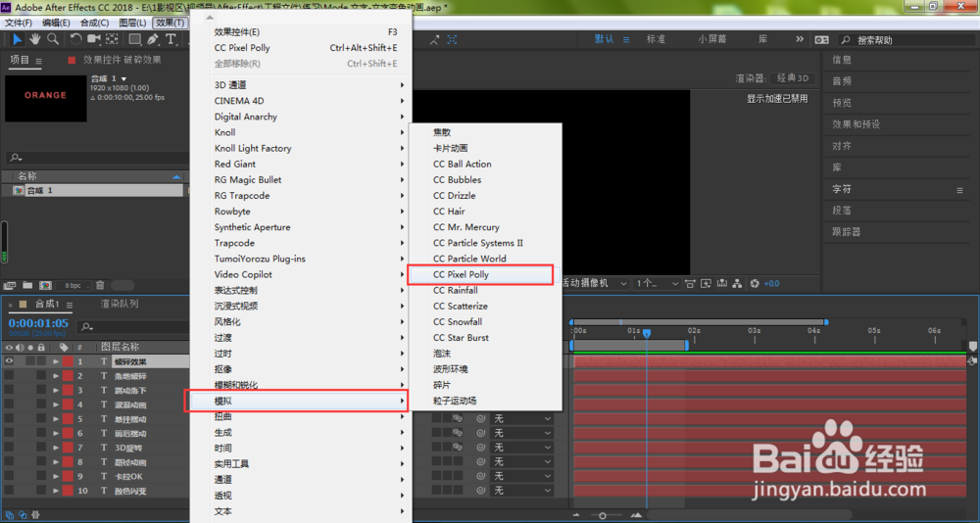This screenshot has height=523, width=980.
Task: Open the 1个 view layout dropdown
Action: pyautogui.click(x=657, y=284)
